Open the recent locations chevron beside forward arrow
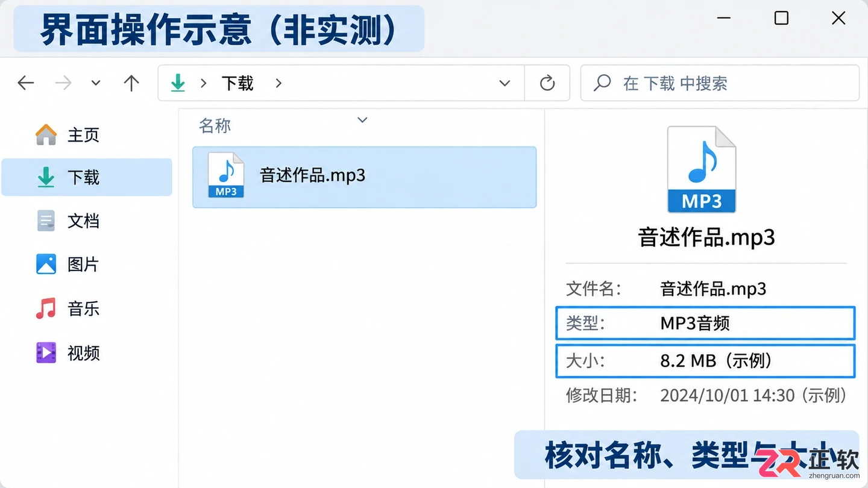 tap(96, 83)
